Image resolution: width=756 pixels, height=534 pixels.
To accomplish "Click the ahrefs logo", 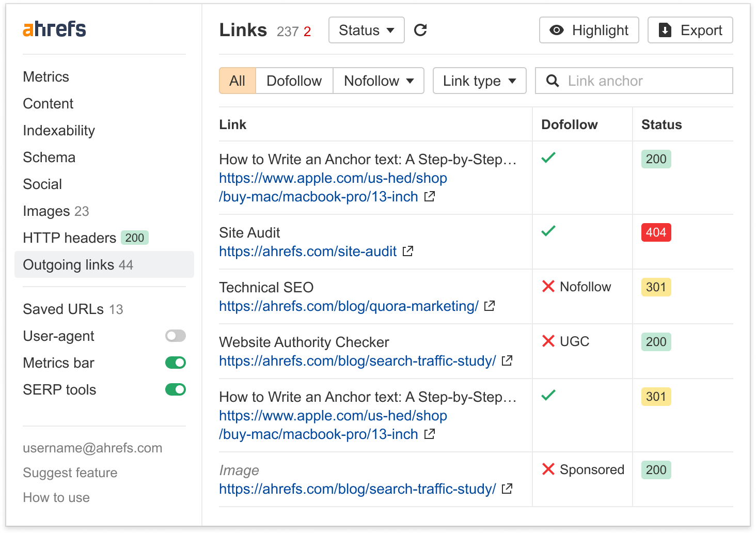I will 54,29.
